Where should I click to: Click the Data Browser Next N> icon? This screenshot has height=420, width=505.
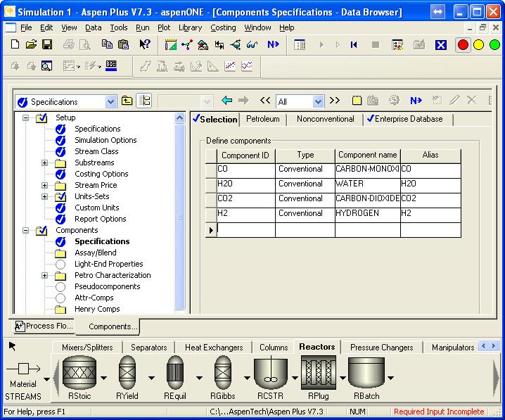click(x=416, y=101)
